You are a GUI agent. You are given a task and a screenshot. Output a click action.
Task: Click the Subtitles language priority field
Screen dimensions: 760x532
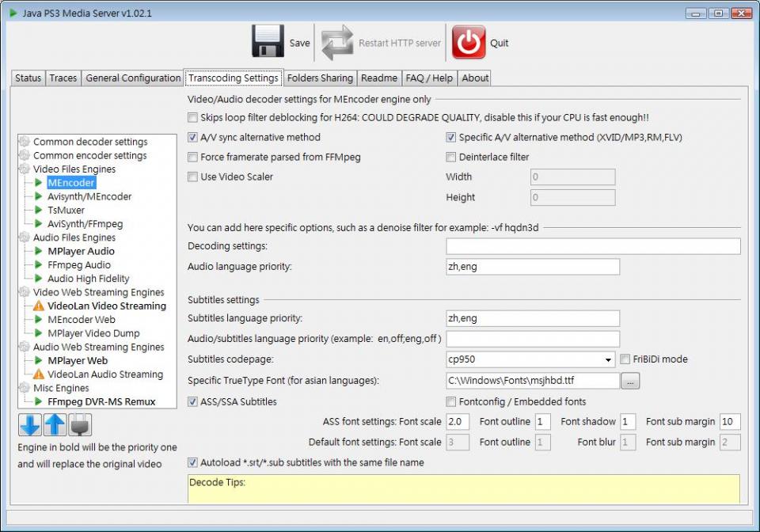[x=533, y=318]
